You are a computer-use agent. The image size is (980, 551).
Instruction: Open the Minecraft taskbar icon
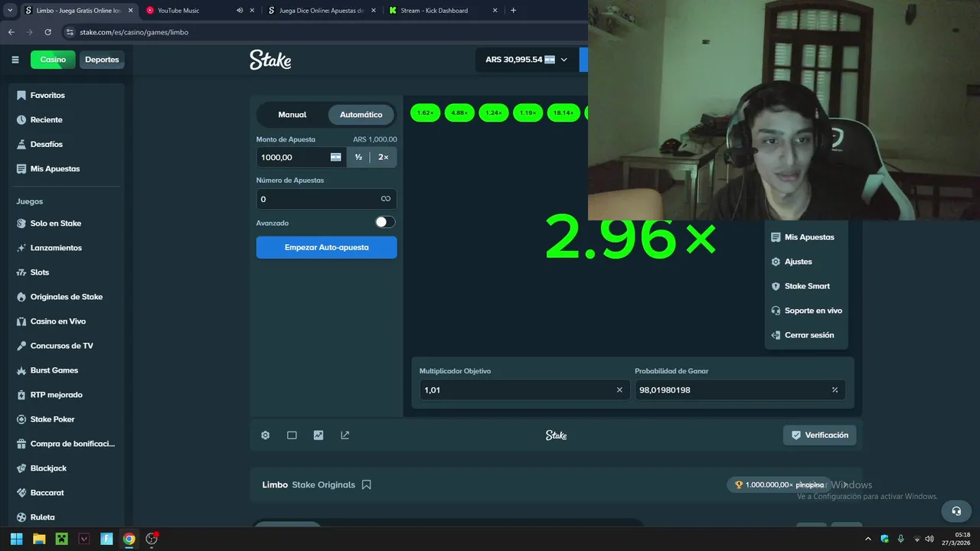pos(61,539)
